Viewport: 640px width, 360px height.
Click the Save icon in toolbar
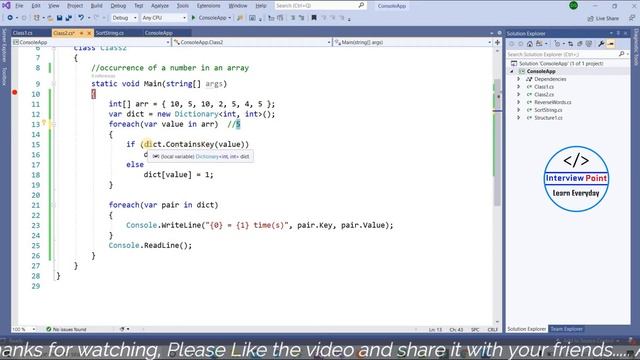click(x=60, y=18)
